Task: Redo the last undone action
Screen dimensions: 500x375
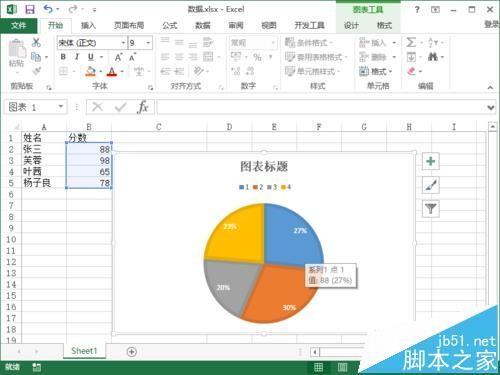Action: point(72,9)
